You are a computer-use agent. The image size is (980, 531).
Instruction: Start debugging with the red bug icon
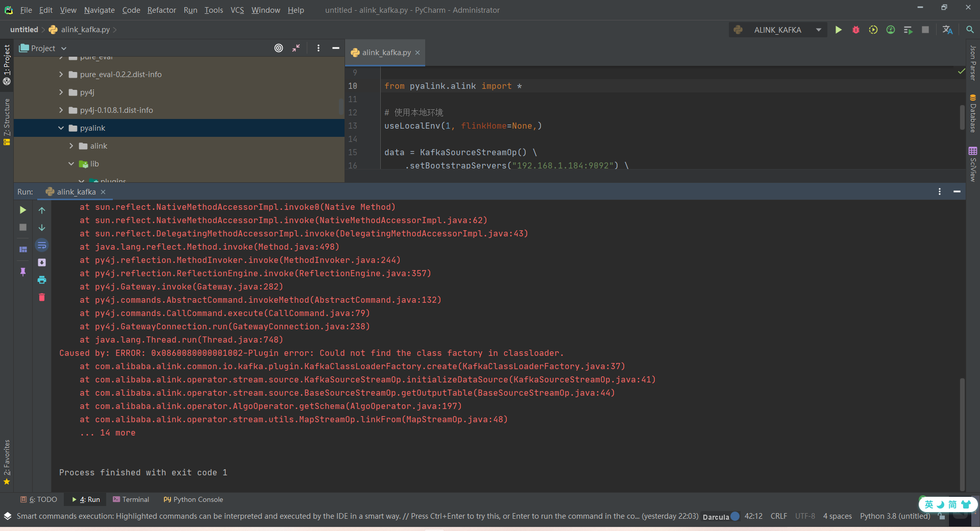pyautogui.click(x=856, y=30)
